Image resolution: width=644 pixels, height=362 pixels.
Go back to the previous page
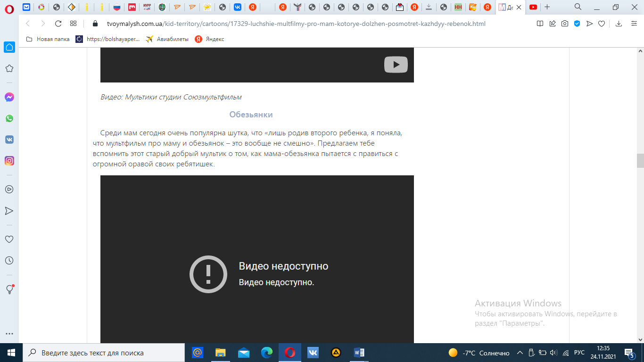coord(27,24)
